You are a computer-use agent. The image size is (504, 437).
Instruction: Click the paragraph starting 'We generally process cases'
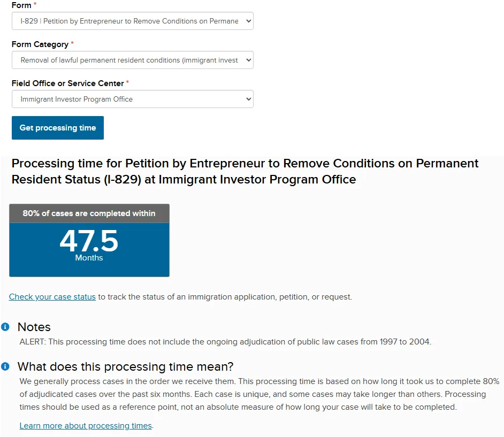259,394
